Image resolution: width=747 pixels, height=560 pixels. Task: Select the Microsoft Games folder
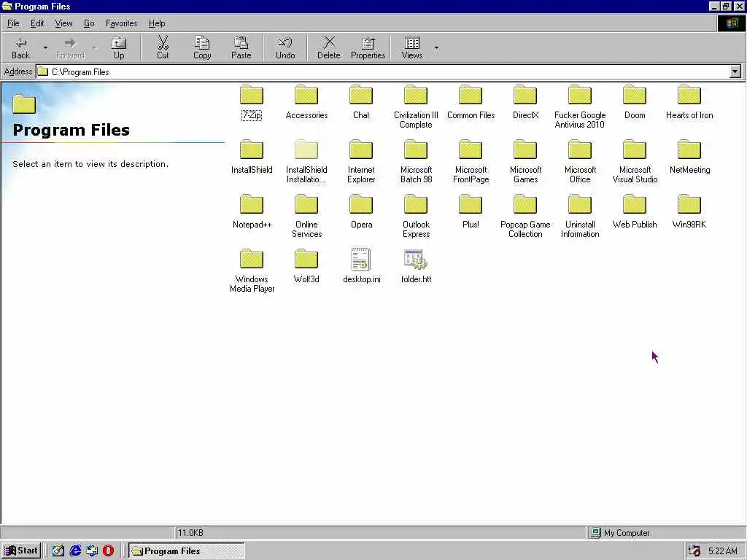[x=525, y=161]
